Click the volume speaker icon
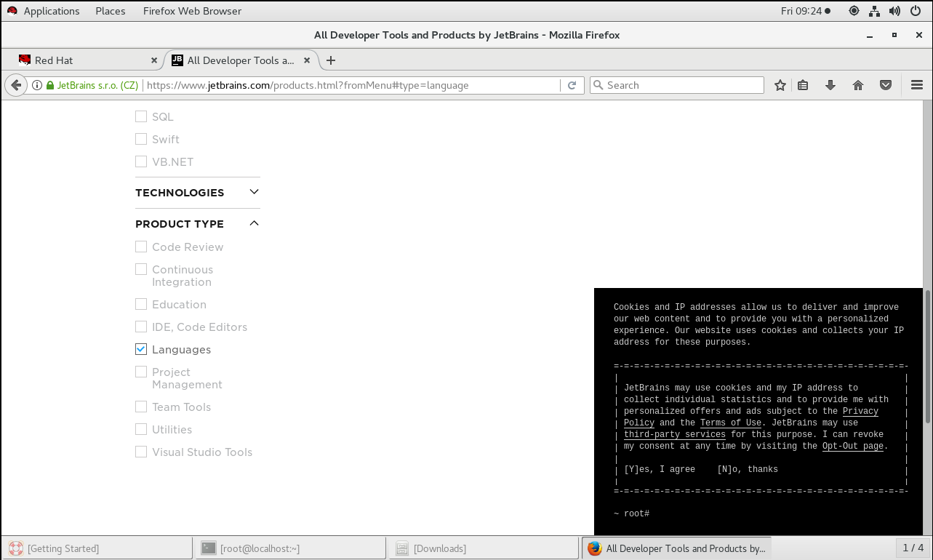933x560 pixels. (895, 11)
